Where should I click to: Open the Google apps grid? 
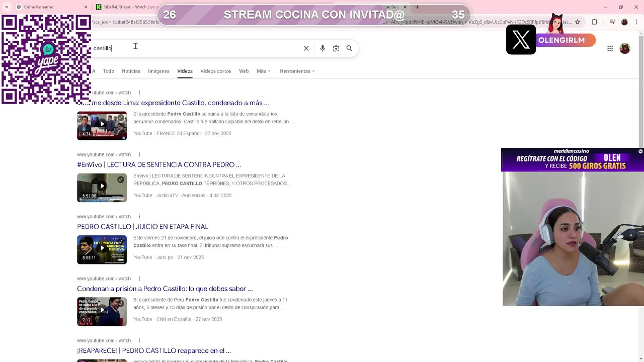pyautogui.click(x=610, y=48)
